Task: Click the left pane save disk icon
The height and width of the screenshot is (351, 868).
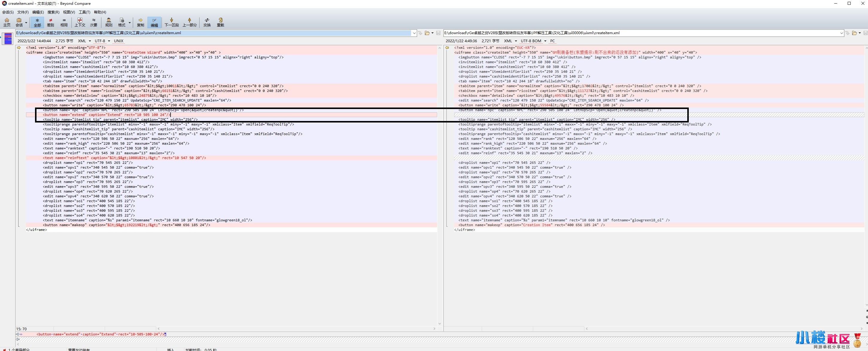Action: click(438, 33)
